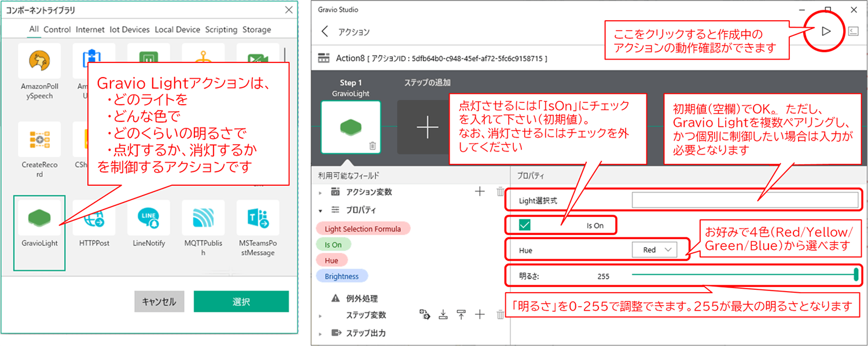Image resolution: width=868 pixels, height=346 pixels.
Task: Select the MQTTPublish component icon
Action: coord(203,218)
